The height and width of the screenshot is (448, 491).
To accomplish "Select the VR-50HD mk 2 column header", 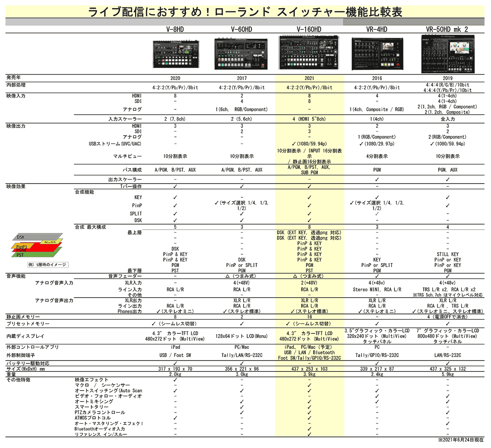I will [448, 29].
